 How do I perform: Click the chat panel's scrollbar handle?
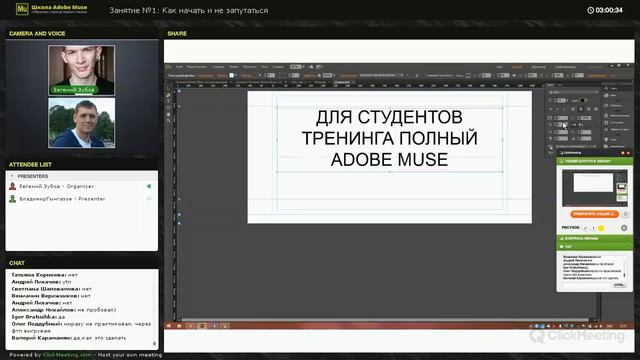(x=154, y=344)
